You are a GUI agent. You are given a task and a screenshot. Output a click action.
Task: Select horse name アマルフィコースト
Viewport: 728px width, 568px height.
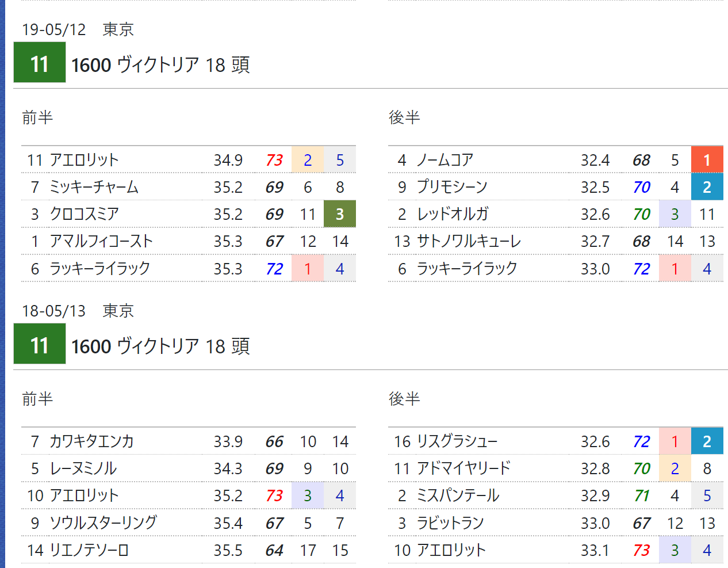(101, 241)
